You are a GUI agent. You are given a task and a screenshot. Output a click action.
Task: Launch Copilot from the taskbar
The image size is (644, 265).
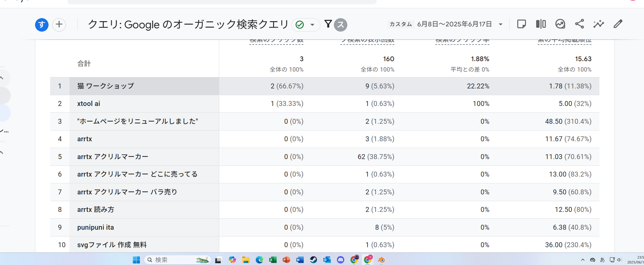232,260
